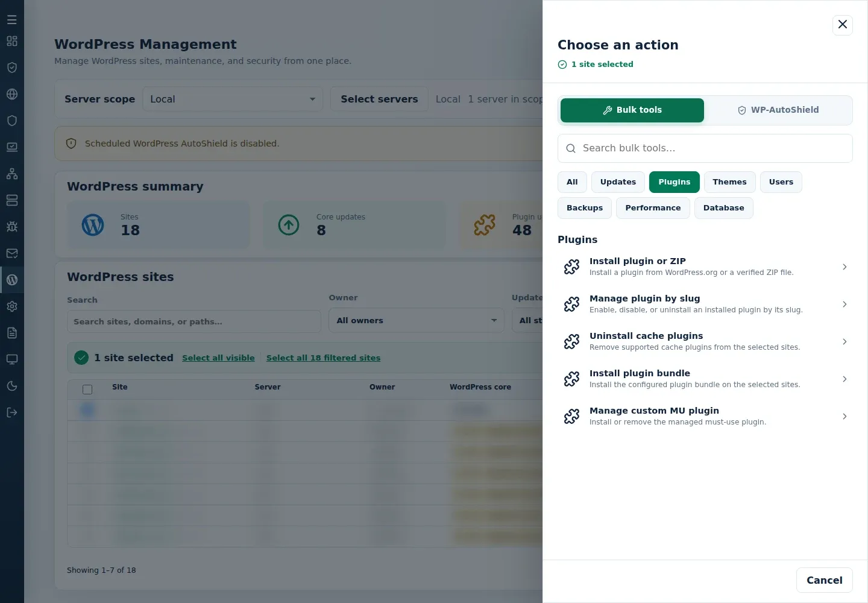Image resolution: width=868 pixels, height=603 pixels.
Task: Switch to the Bulk tools tab
Action: coord(632,110)
